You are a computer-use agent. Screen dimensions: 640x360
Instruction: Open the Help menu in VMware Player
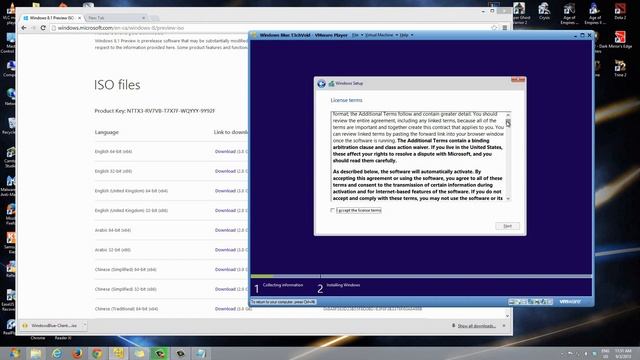[x=406, y=35]
